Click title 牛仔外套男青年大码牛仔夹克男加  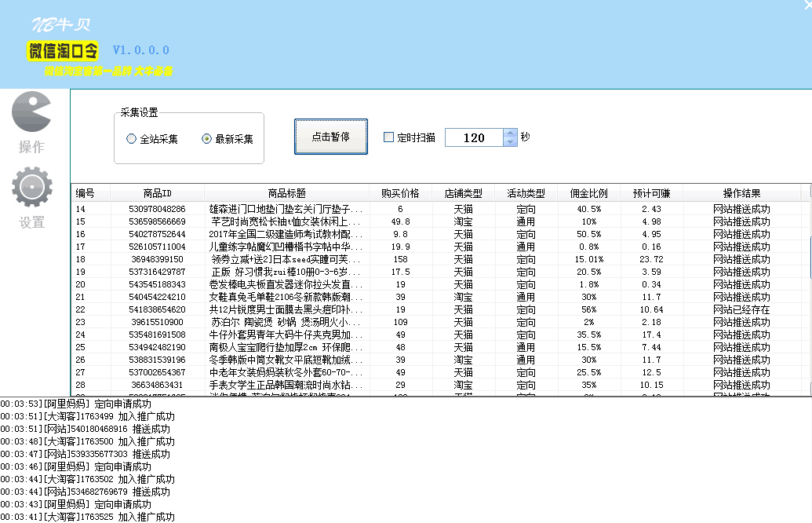click(286, 335)
